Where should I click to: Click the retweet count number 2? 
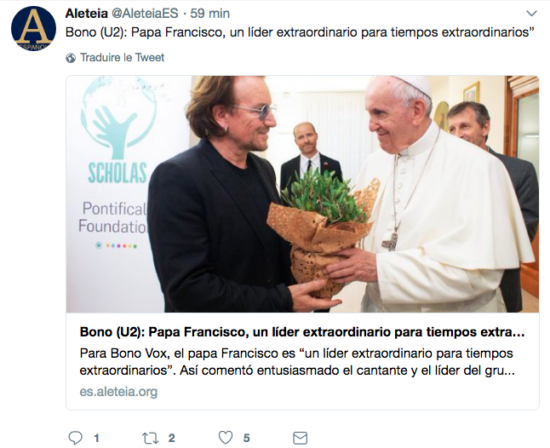click(172, 438)
